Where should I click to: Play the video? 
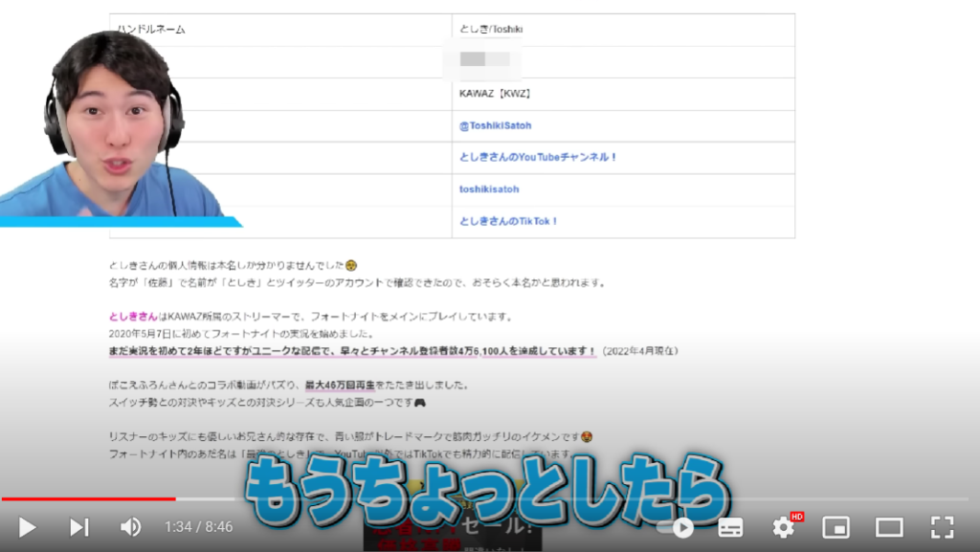coord(26,528)
